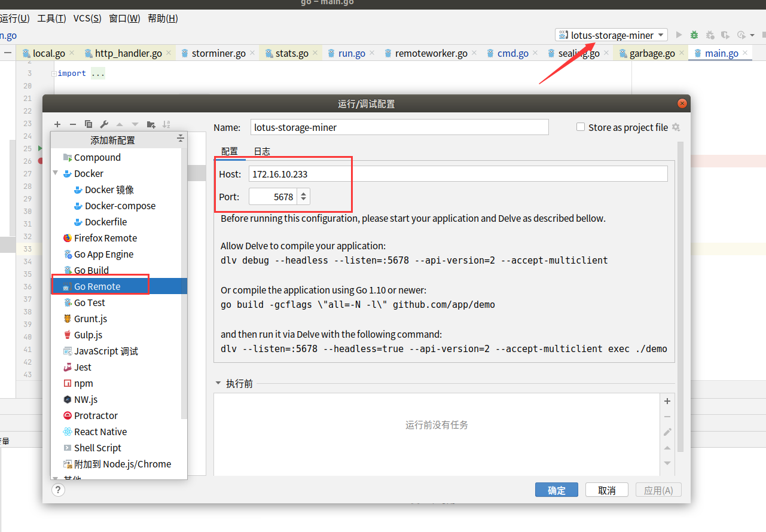Decrease Port value with stepper down arrow

click(x=303, y=200)
